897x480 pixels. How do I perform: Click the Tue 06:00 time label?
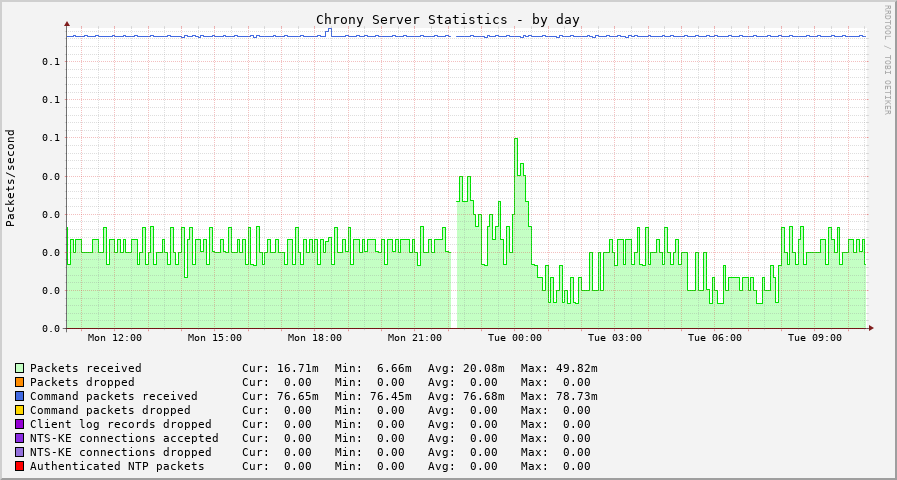pyautogui.click(x=715, y=338)
